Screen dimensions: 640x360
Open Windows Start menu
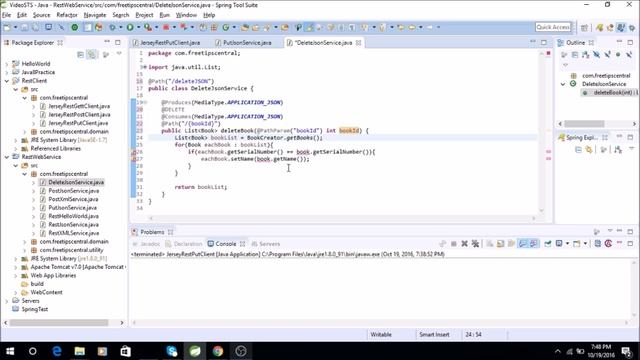(10, 351)
